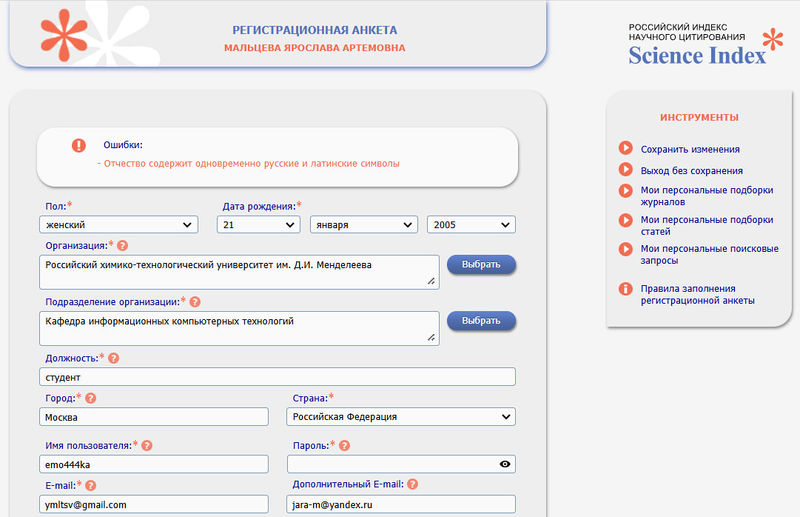Click help icon beside Подразделение организации label
Viewport: 800px width, 517px height.
click(x=195, y=301)
